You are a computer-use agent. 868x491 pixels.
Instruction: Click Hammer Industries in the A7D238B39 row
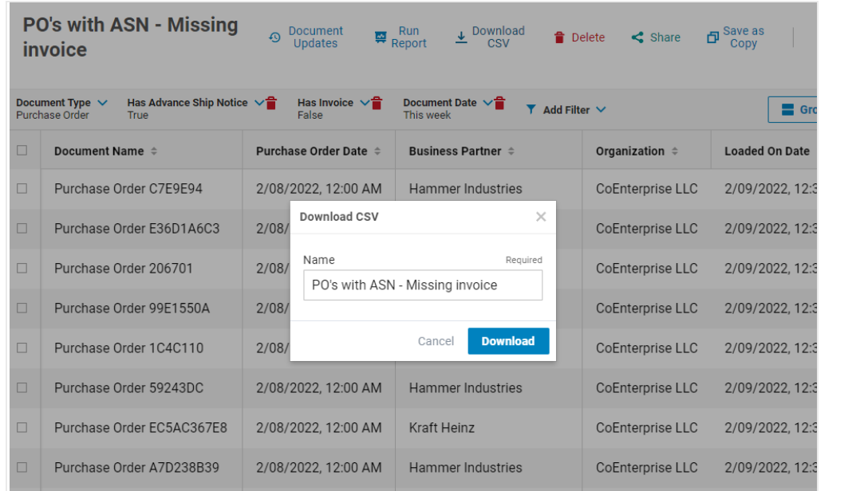click(466, 467)
